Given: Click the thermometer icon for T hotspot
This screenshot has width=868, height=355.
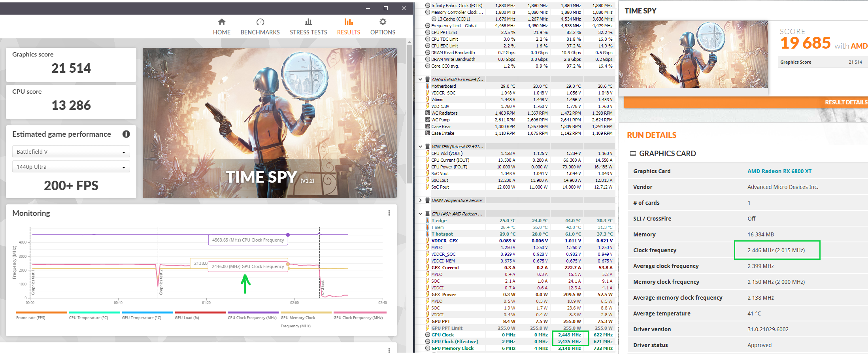Looking at the screenshot, I should [428, 234].
